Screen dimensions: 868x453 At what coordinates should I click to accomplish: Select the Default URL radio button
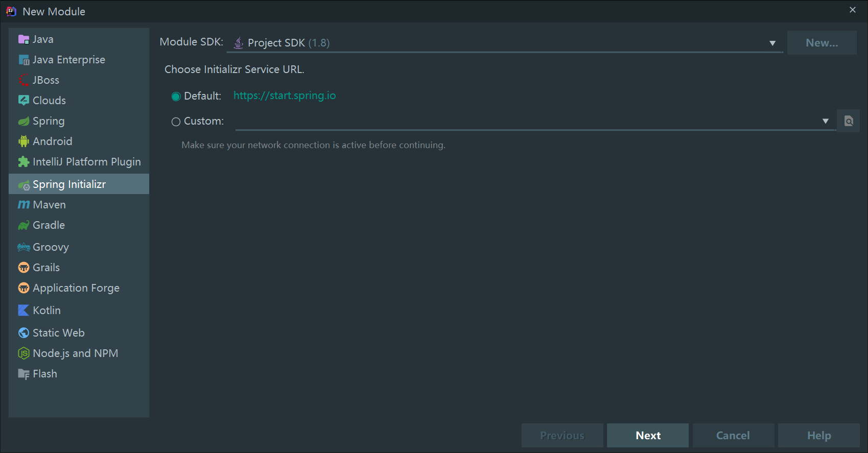pyautogui.click(x=176, y=96)
